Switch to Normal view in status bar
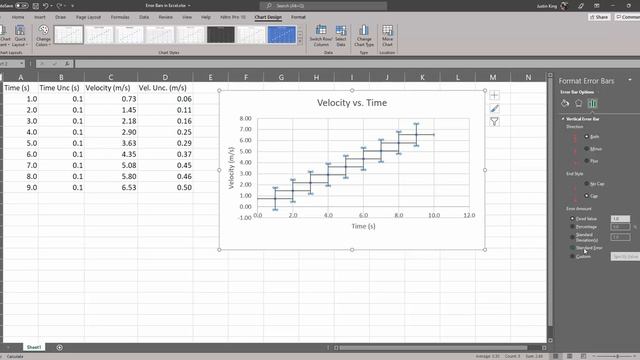 click(x=556, y=356)
